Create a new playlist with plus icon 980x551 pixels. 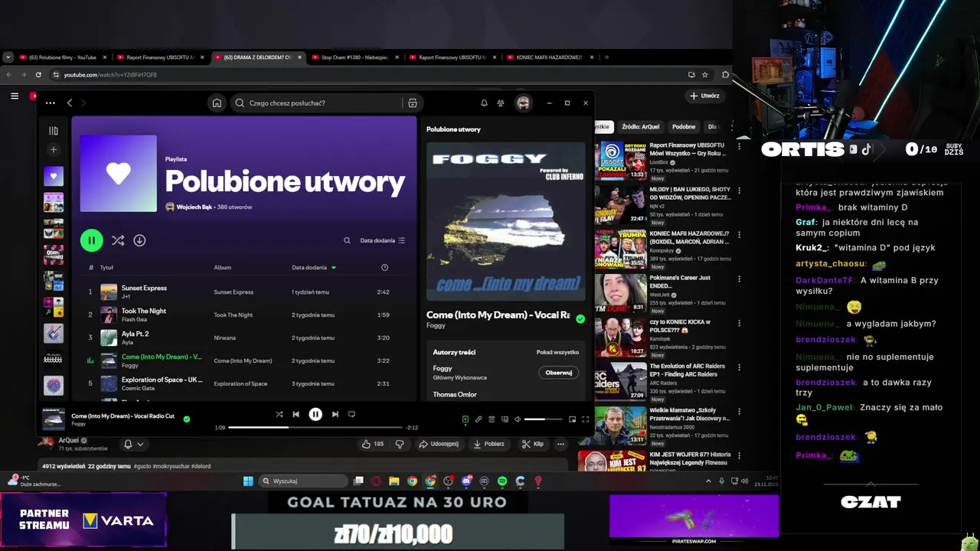coord(54,150)
